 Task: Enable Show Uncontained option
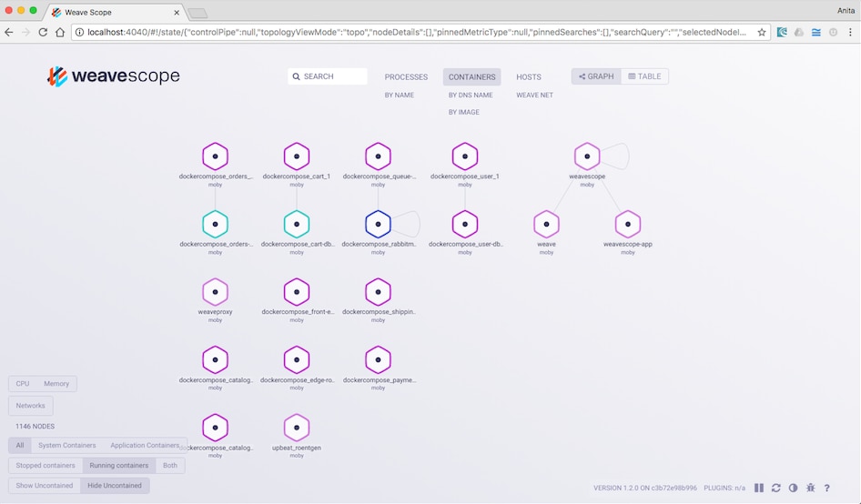[45, 485]
